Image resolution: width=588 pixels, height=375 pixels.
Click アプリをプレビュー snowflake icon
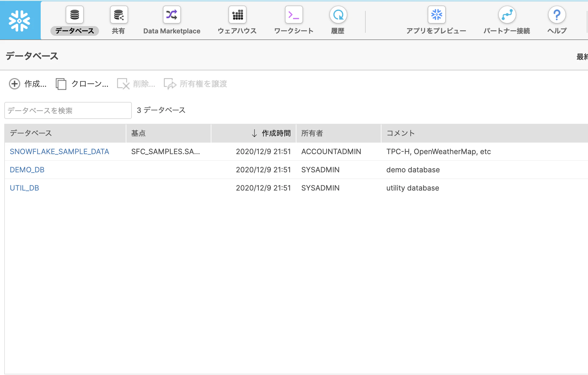(436, 15)
